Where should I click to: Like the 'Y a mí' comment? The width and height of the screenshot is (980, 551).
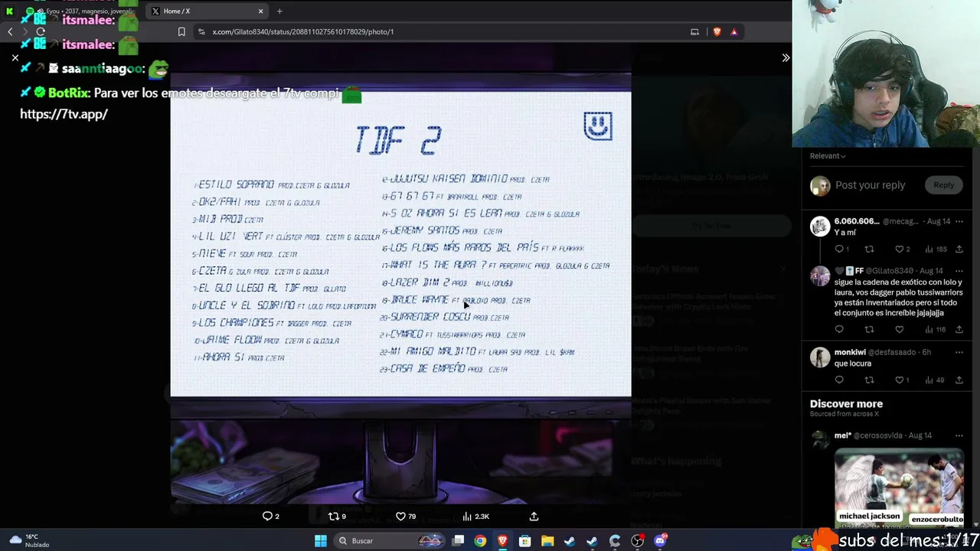(900, 249)
